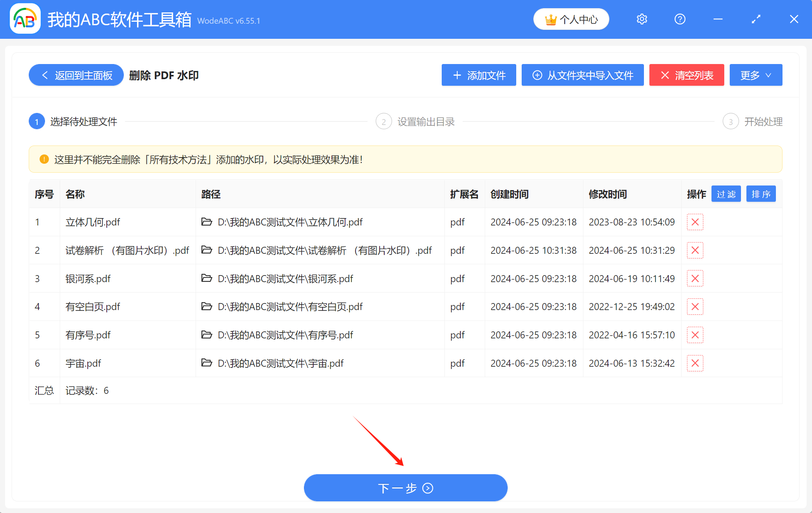Open folder icon for 有序号.pdf path
Screen dimensions: 812x513
(206, 335)
